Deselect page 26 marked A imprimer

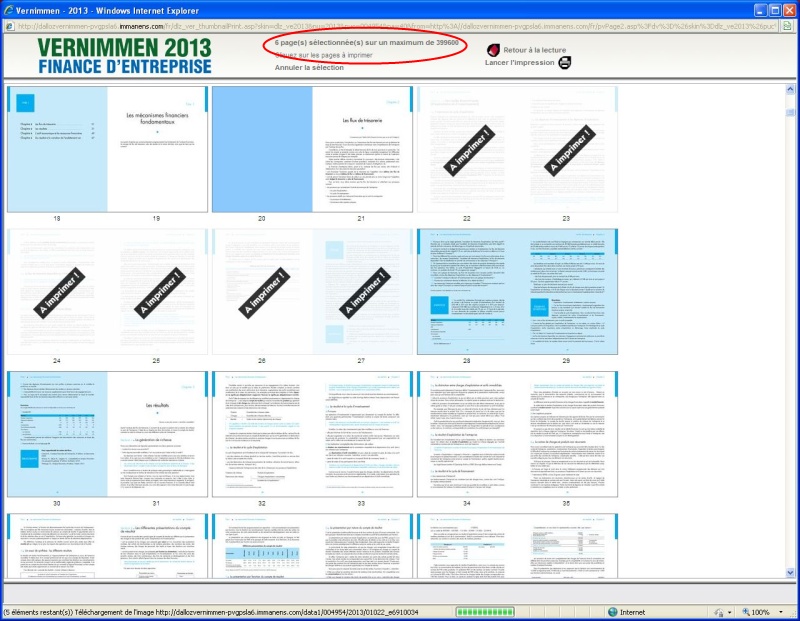[x=262, y=291]
